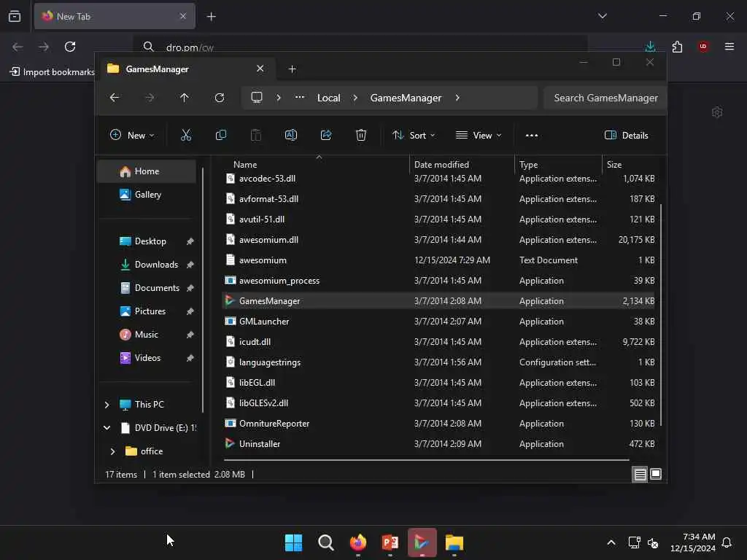This screenshot has height=560, width=747.
Task: Switch to large thumbnails view icon
Action: 656,474
